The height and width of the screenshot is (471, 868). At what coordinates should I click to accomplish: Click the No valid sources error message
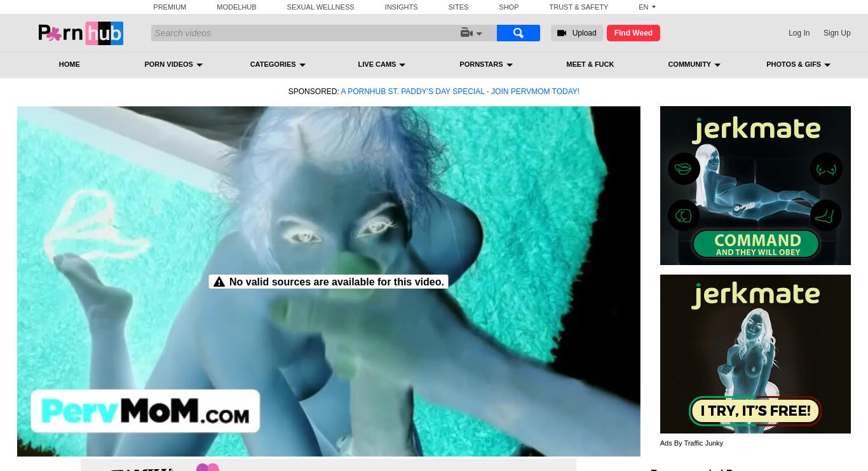(329, 282)
